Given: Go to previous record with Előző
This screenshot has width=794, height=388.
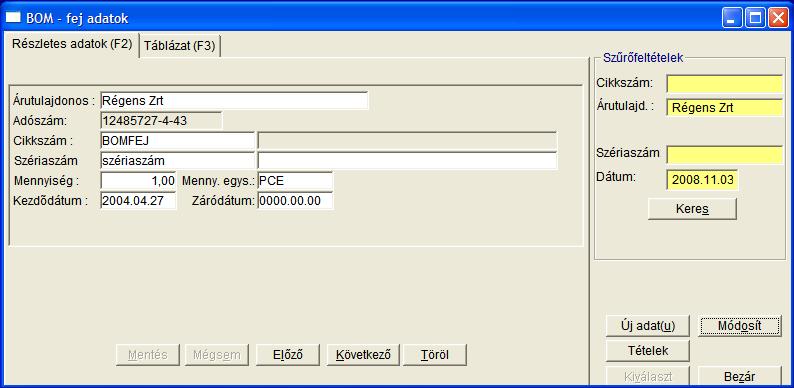Looking at the screenshot, I should point(288,355).
